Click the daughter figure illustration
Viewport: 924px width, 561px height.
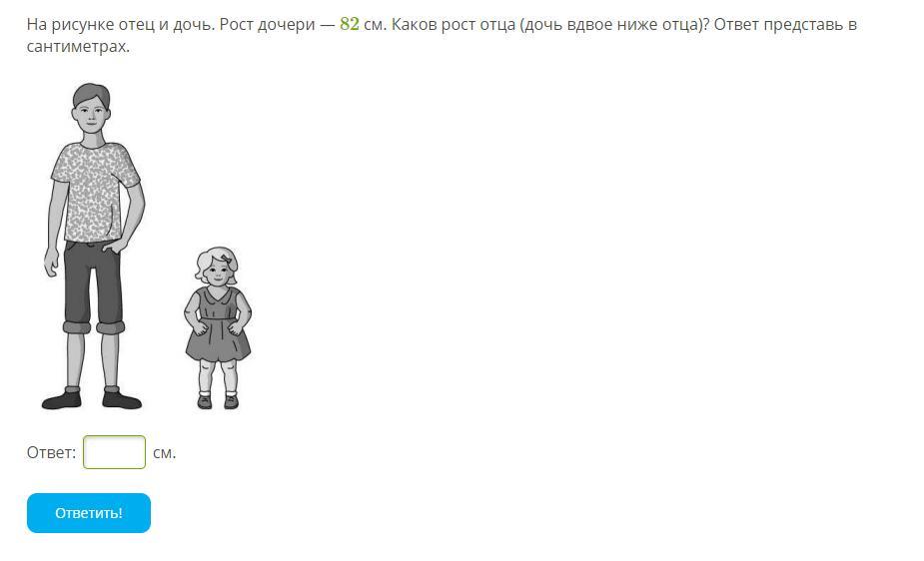coord(218,327)
